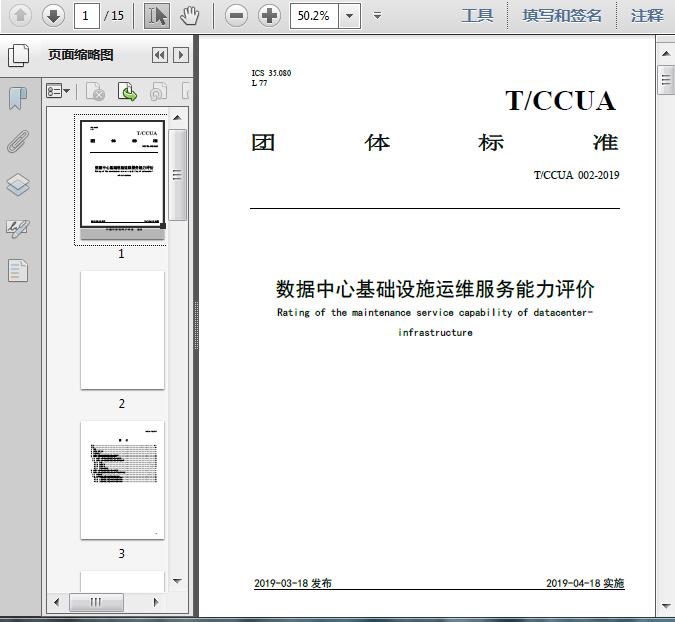Open attachments paperclip panel
The image size is (675, 622).
18,141
